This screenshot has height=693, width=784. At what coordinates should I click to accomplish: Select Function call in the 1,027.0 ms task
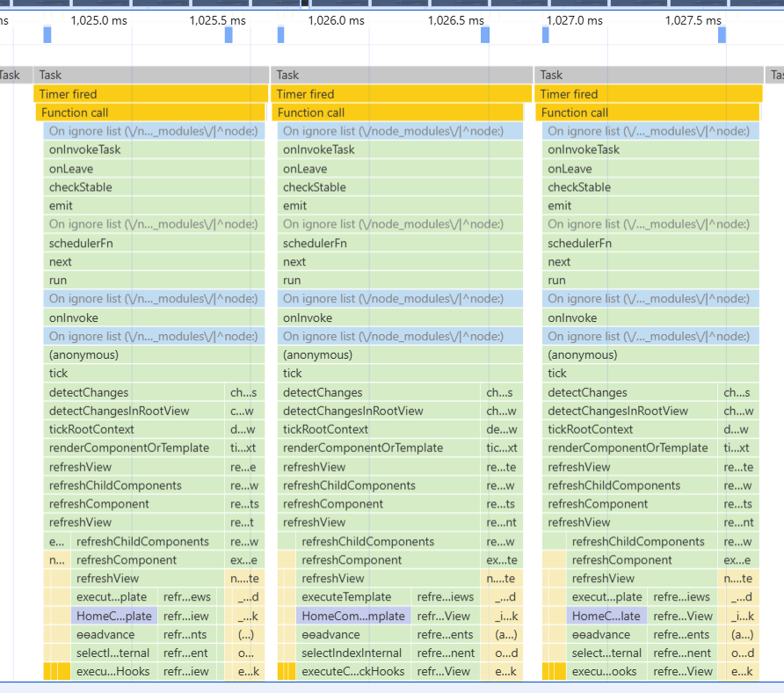(x=648, y=113)
